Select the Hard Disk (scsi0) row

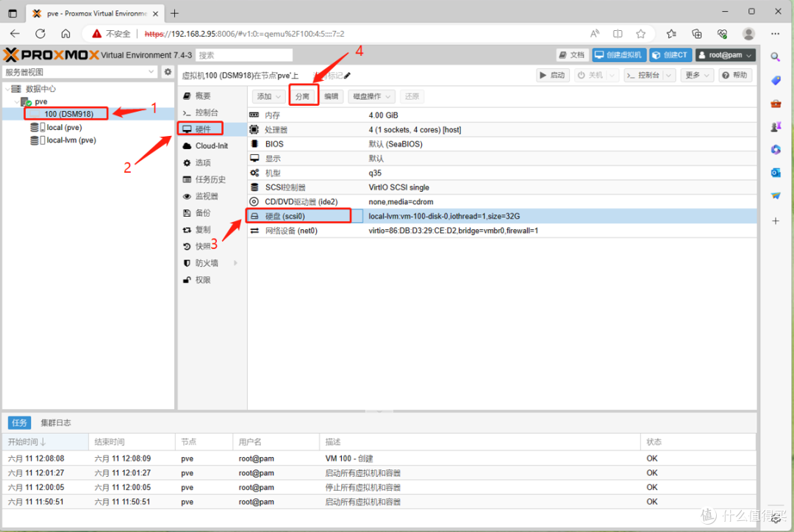(x=502, y=215)
